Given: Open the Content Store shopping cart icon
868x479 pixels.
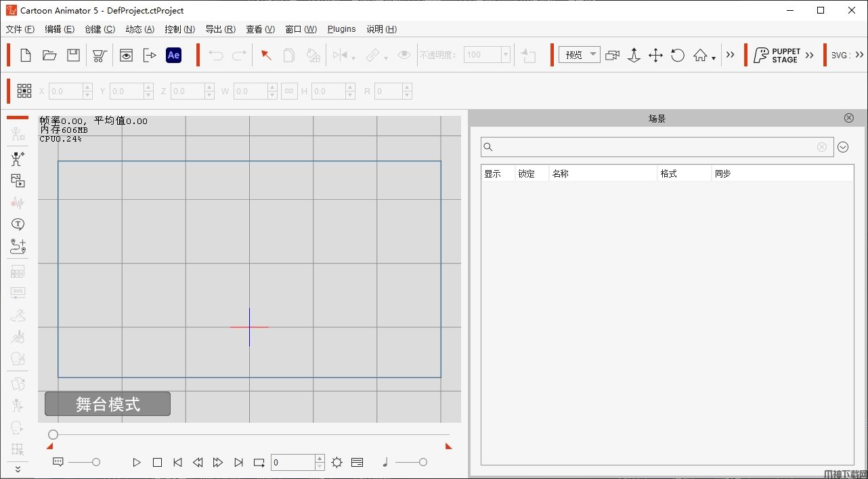Looking at the screenshot, I should [x=100, y=56].
